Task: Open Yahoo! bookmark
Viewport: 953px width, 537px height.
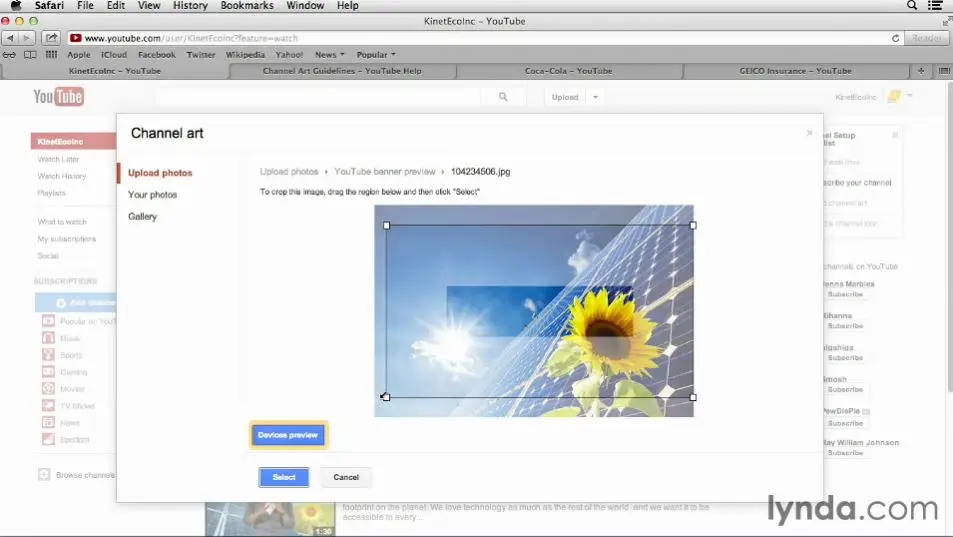Action: tap(289, 55)
